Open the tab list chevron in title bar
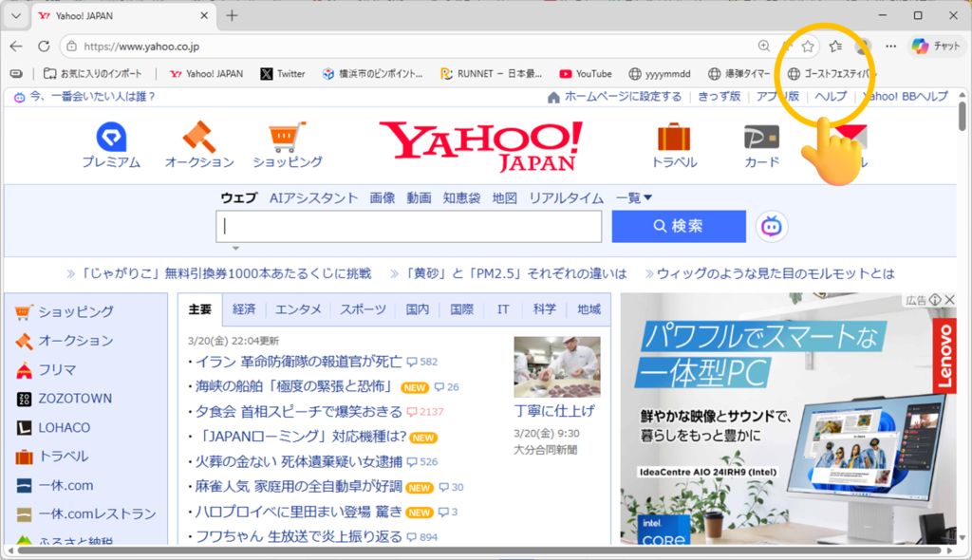The width and height of the screenshot is (972, 560). 15,16
